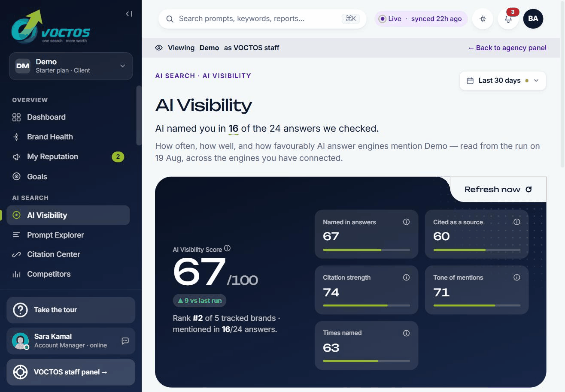Open Prompt Explorer
Image resolution: width=565 pixels, height=392 pixels.
(x=68, y=235)
